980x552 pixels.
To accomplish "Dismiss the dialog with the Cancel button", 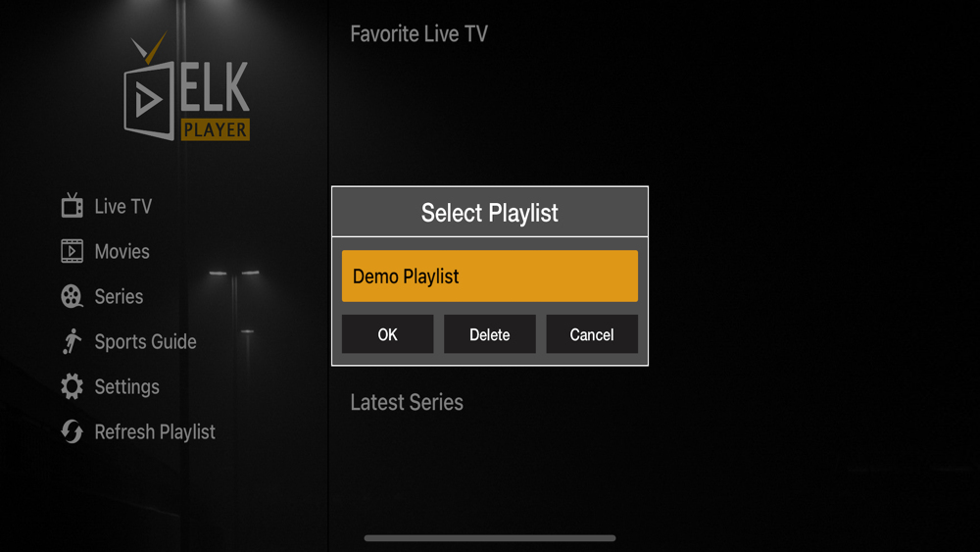I will point(592,334).
